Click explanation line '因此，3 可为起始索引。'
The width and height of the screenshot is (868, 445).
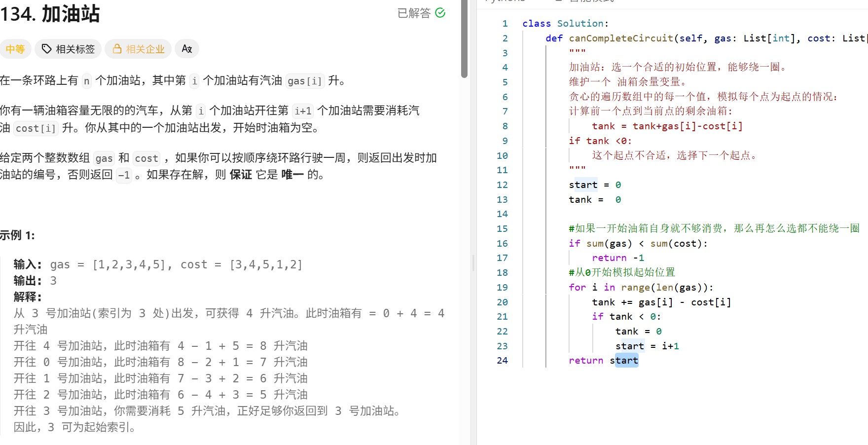74,428
